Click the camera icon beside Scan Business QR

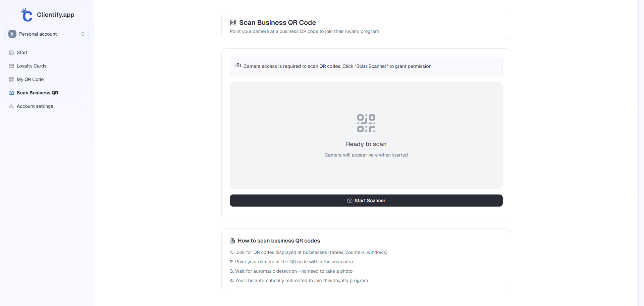coord(11,93)
